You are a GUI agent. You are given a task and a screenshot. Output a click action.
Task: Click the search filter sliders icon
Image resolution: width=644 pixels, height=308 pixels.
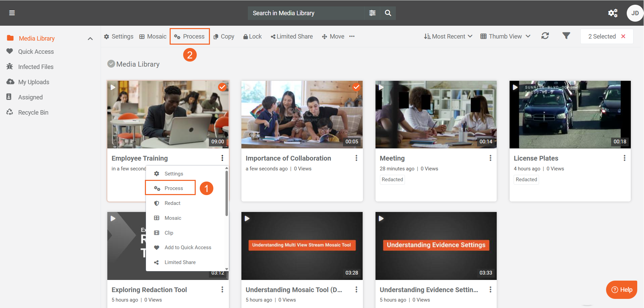coord(372,13)
